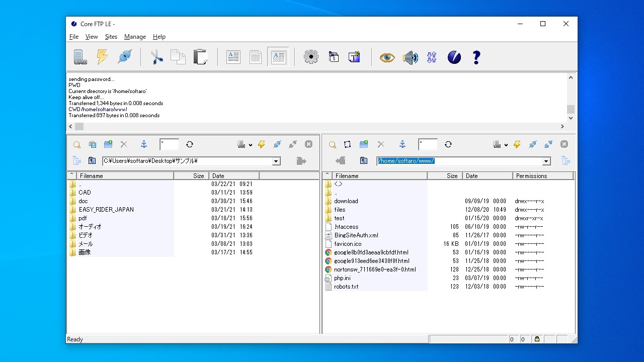Screen dimensions: 644x362
Task: Click the local filter input field
Action: coord(169,144)
